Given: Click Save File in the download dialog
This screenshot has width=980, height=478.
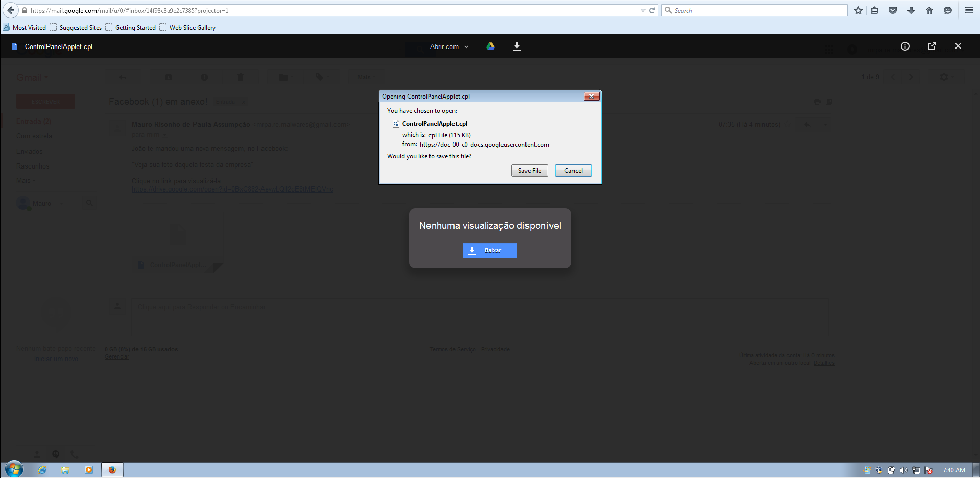Looking at the screenshot, I should coord(530,170).
